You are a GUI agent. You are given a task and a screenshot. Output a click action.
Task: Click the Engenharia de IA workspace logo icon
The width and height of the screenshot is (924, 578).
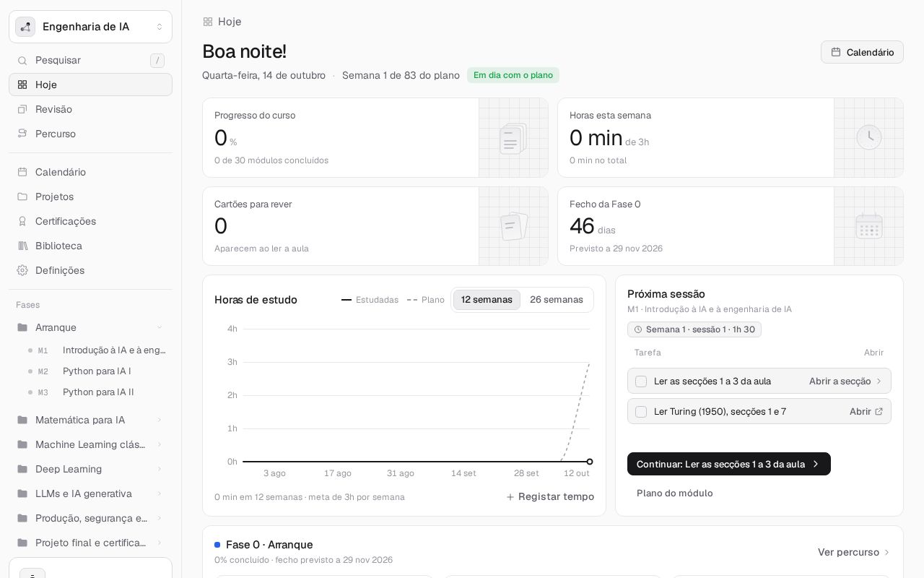25,27
